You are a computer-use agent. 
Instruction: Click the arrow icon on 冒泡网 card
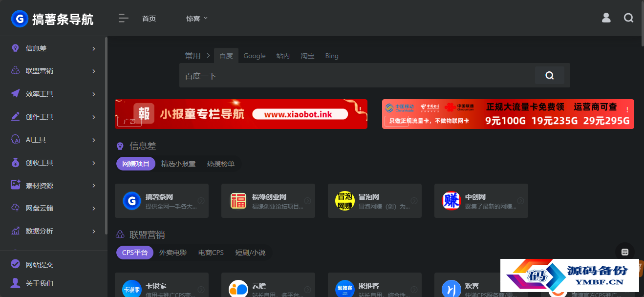click(414, 201)
